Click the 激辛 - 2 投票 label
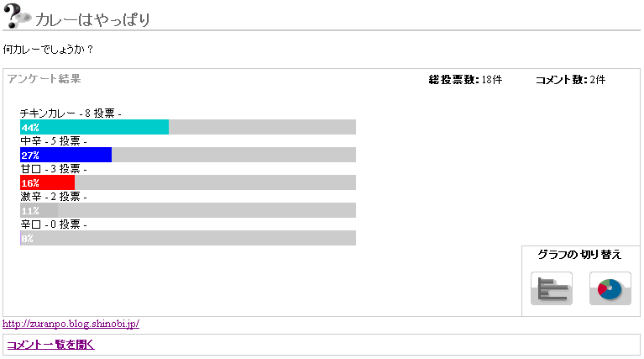This screenshot has height=359, width=644. coord(54,196)
